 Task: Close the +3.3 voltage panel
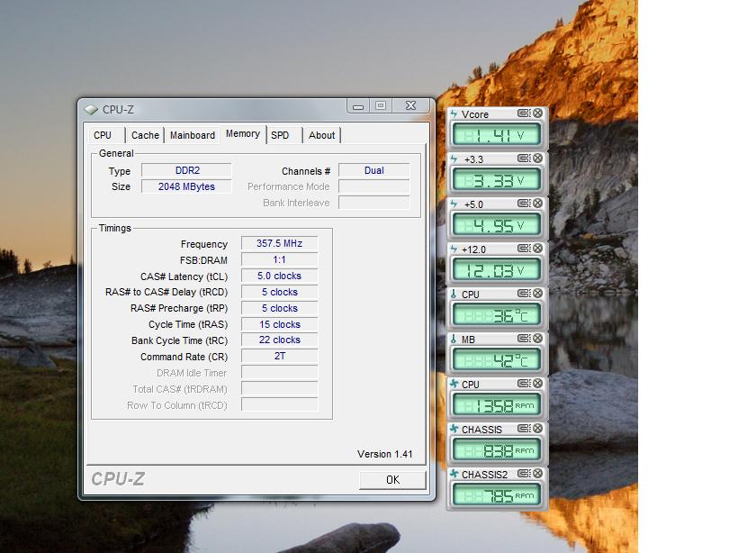pyautogui.click(x=537, y=159)
